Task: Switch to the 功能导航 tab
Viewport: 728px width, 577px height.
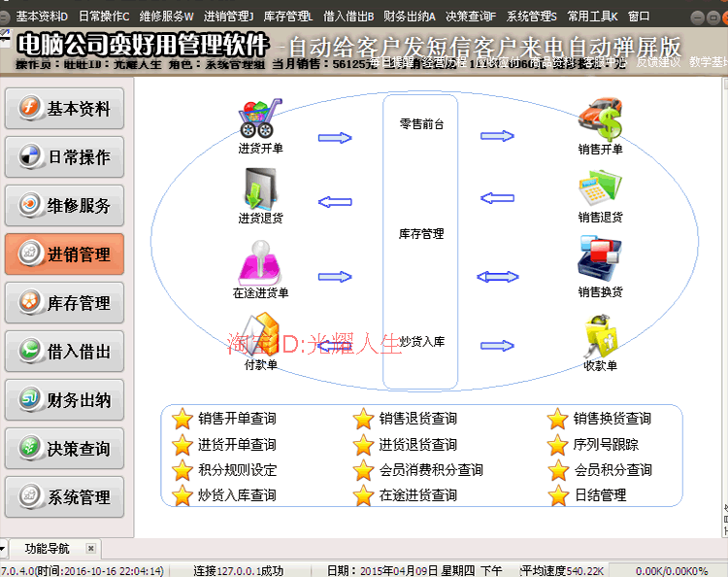Action: (x=47, y=549)
